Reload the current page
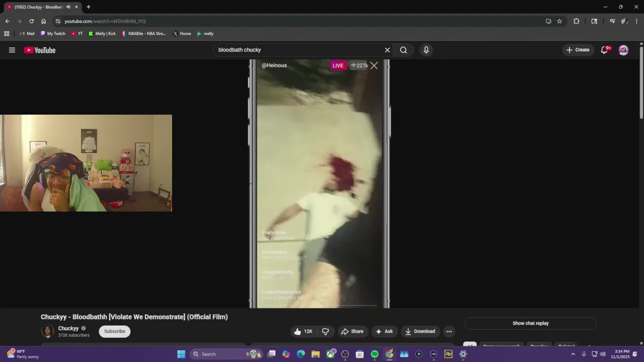This screenshot has height=362, width=644. tap(31, 21)
